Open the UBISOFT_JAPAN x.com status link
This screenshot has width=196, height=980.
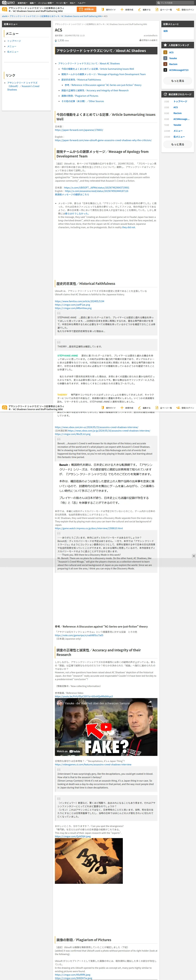tap(97, 188)
